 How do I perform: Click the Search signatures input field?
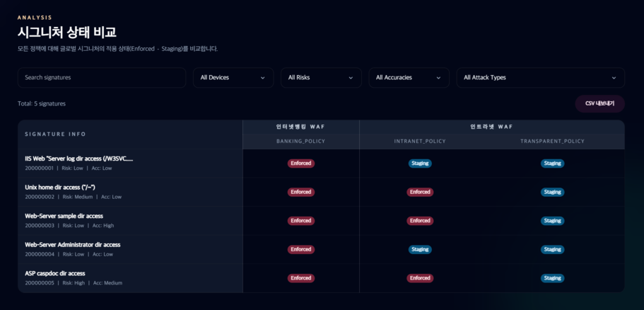point(101,78)
